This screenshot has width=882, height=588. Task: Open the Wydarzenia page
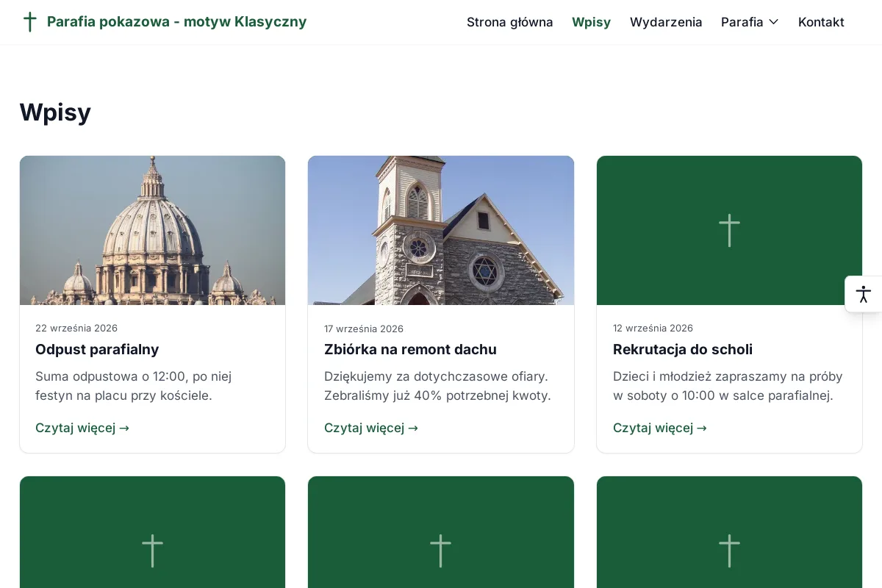pos(666,22)
